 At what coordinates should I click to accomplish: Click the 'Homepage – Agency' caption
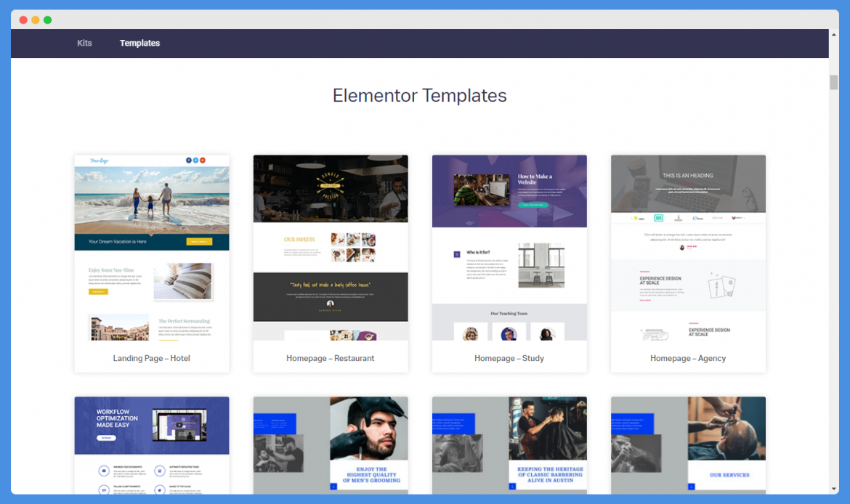tap(688, 358)
